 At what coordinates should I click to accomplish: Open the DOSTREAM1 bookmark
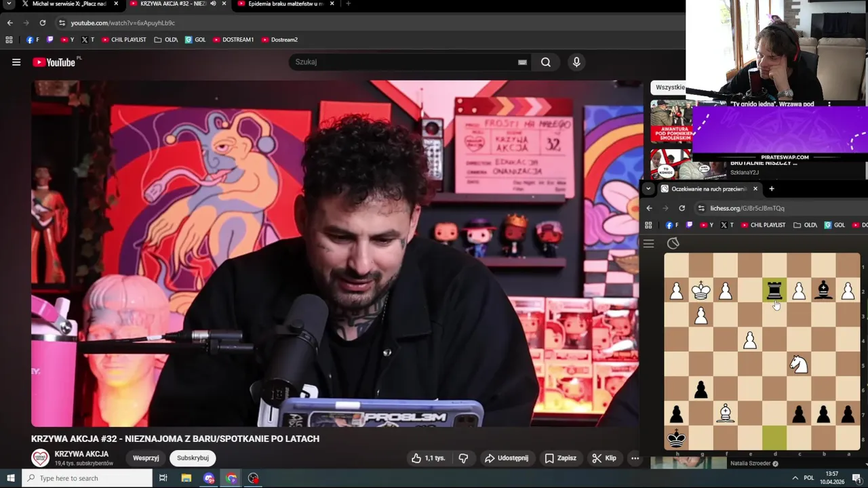tap(233, 40)
